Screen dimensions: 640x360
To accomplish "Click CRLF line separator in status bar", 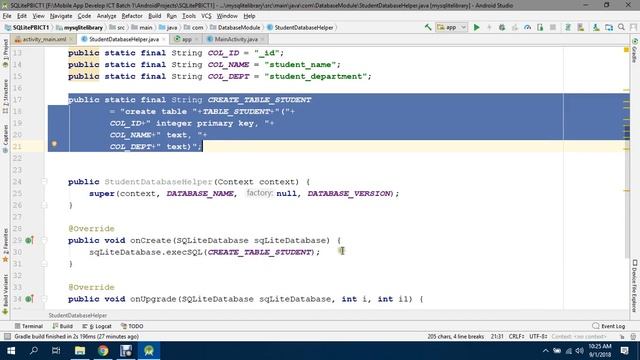I will 516,337.
